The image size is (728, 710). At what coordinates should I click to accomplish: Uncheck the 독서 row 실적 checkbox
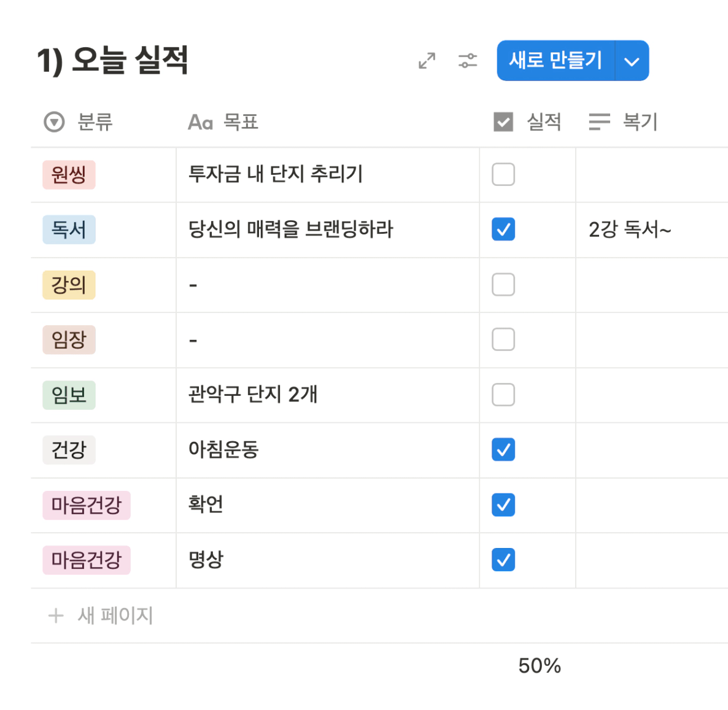point(503,230)
